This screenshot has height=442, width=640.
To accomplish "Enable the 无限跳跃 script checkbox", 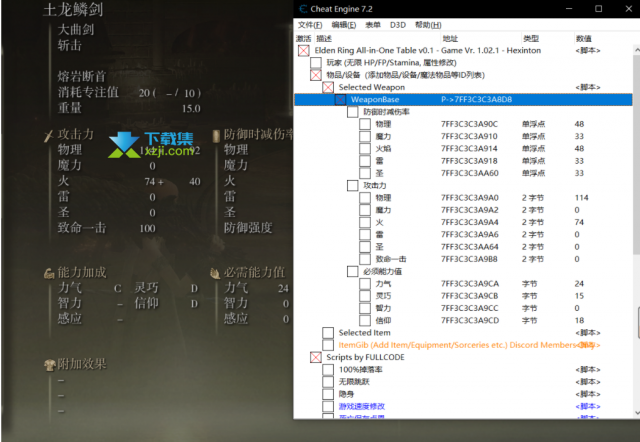I will tap(328, 382).
